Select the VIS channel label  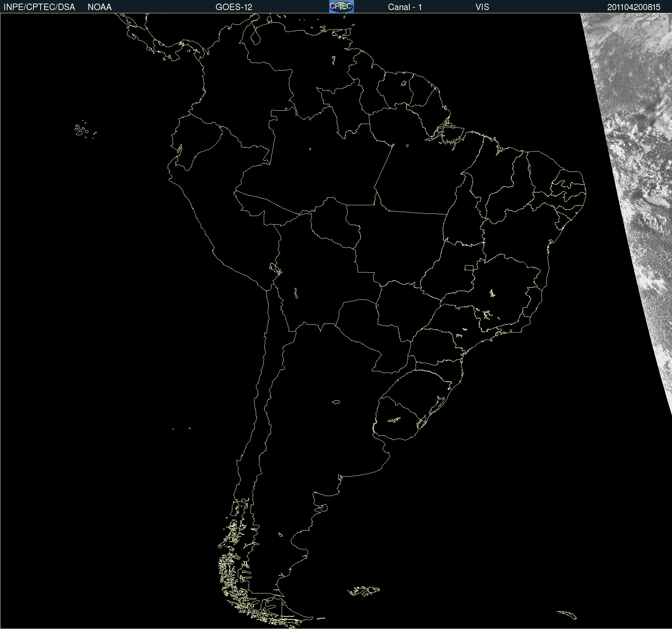[482, 7]
